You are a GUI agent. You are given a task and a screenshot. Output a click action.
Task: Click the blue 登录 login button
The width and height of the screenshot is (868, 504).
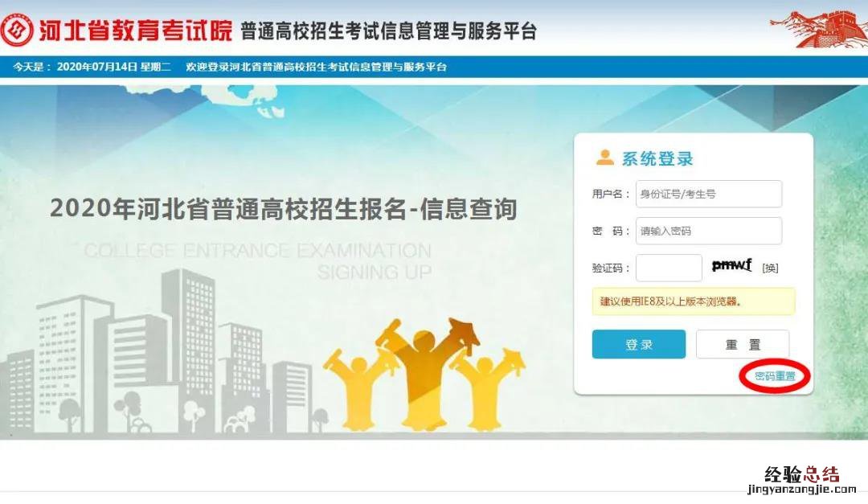[639, 345]
